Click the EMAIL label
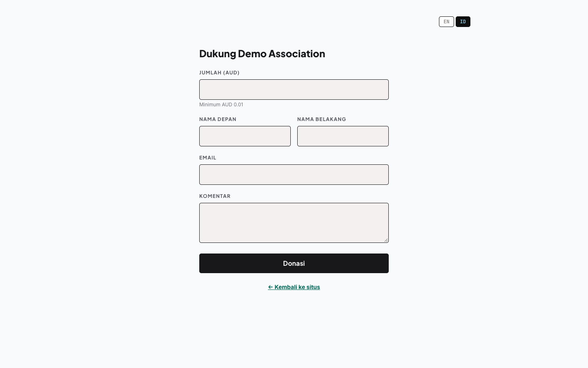The height and width of the screenshot is (368, 588). tap(208, 158)
